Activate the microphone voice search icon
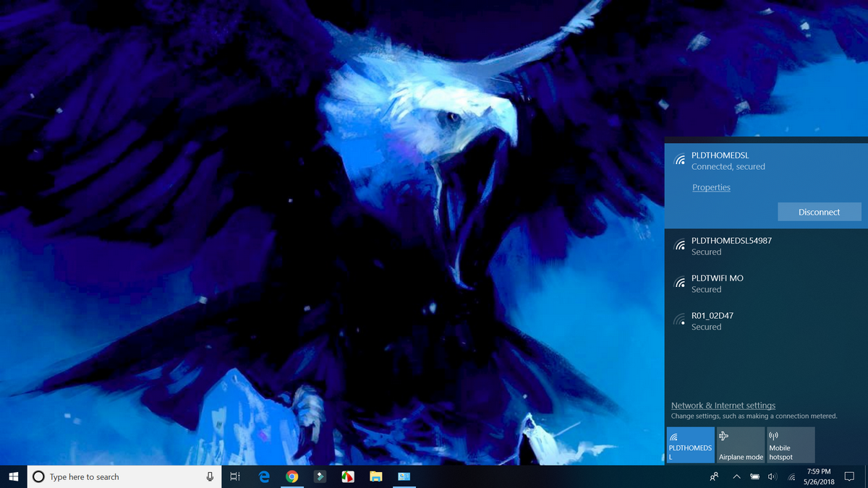 pos(210,476)
